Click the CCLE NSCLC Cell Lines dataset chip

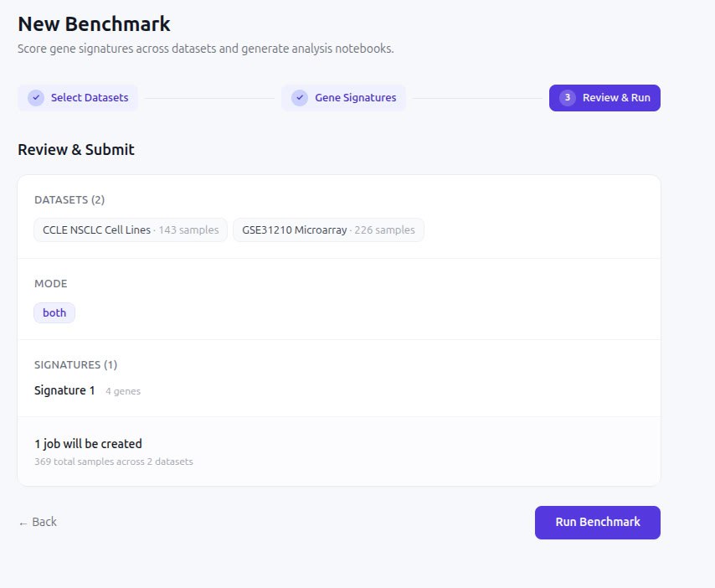(x=131, y=230)
